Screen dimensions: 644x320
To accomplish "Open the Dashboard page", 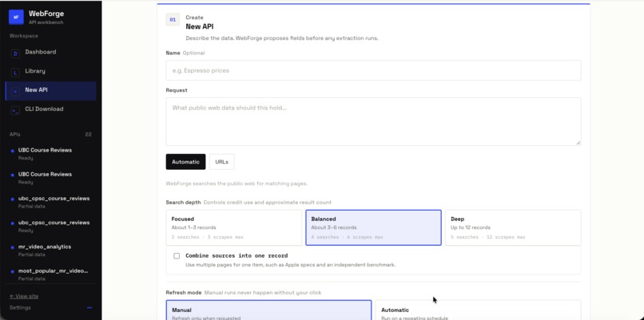I will [x=50, y=53].
